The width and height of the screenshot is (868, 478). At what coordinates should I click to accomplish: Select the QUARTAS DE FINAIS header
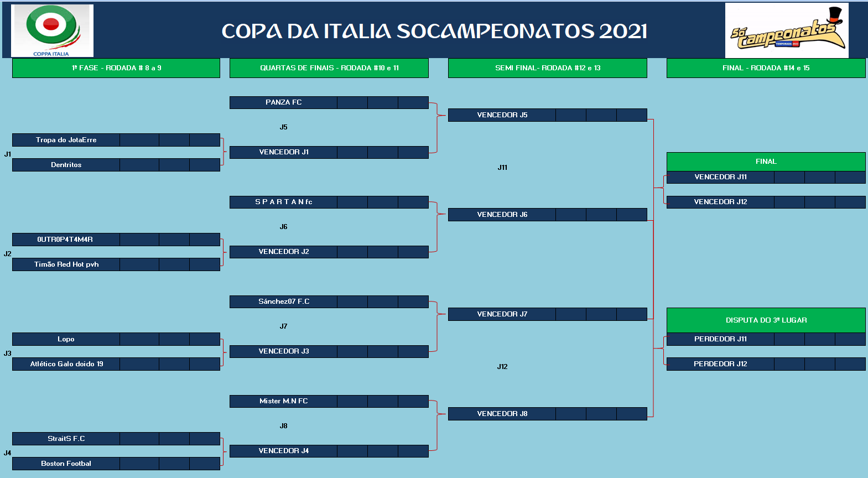tap(329, 68)
